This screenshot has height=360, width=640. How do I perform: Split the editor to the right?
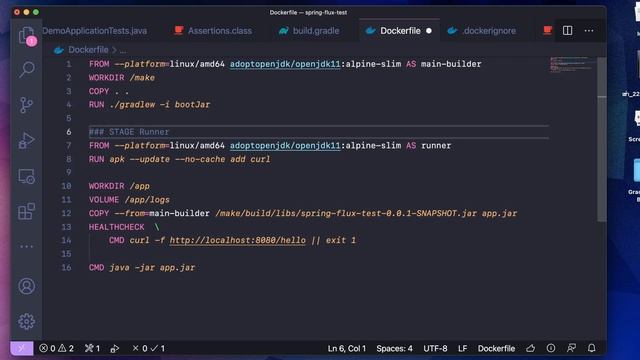pyautogui.click(x=567, y=31)
